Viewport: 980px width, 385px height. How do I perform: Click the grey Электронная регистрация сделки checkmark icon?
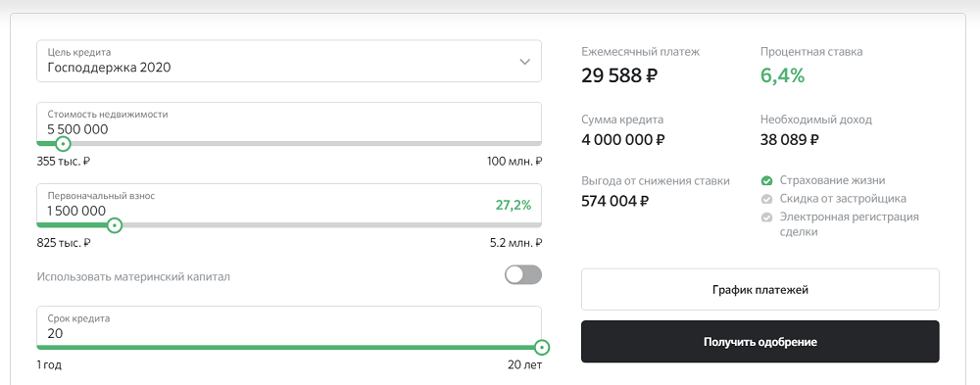click(x=766, y=217)
